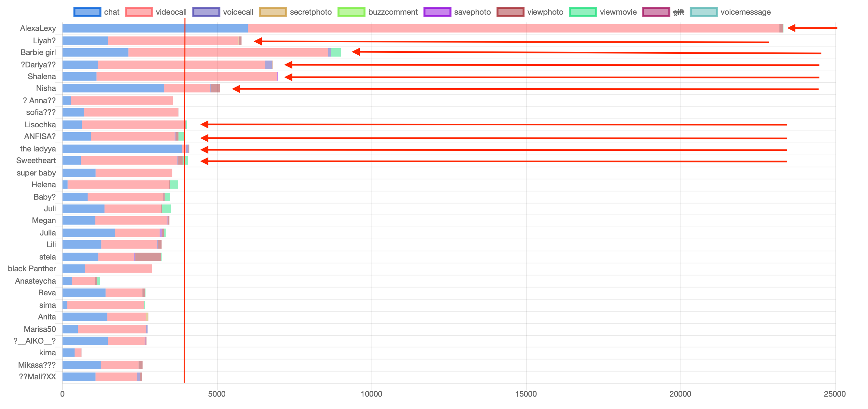Click the AlexaLexy row label
The width and height of the screenshot is (868, 409).
click(38, 28)
